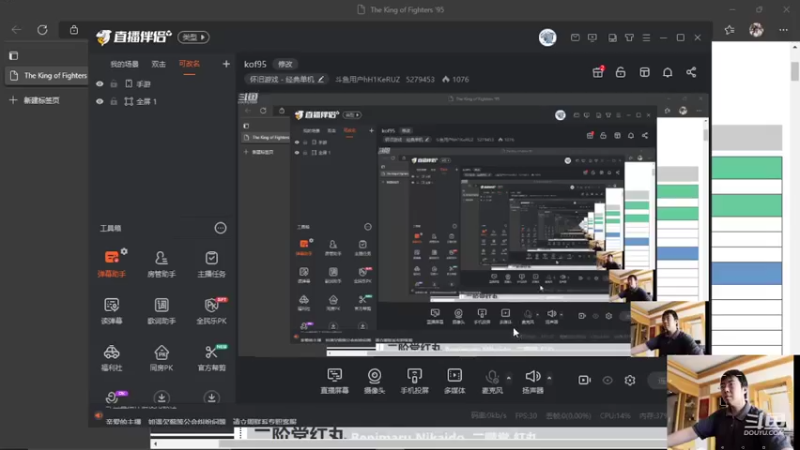Toggle browser vertical tabs panel icon
This screenshot has height=450, width=800.
pyautogui.click(x=14, y=55)
